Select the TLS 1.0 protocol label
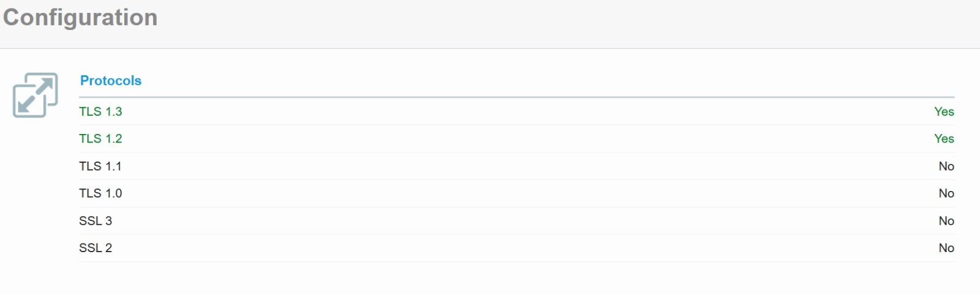 click(100, 193)
